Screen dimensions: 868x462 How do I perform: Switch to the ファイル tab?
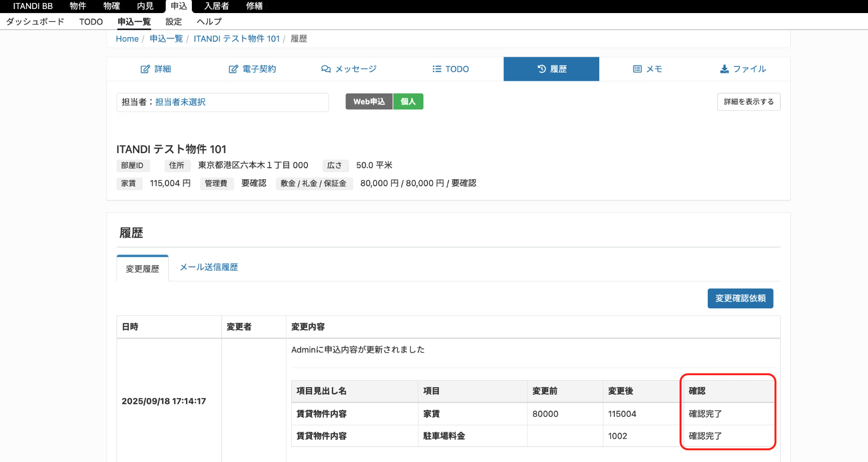pyautogui.click(x=743, y=69)
